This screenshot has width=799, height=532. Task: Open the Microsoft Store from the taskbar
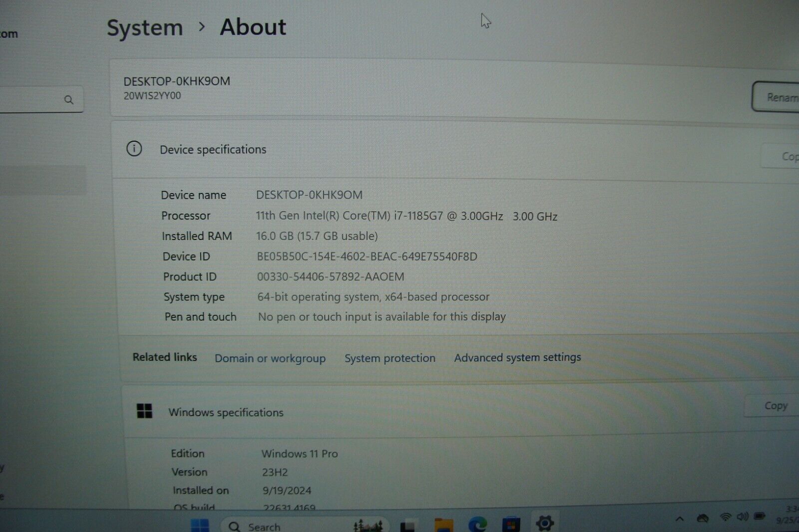coord(509,525)
